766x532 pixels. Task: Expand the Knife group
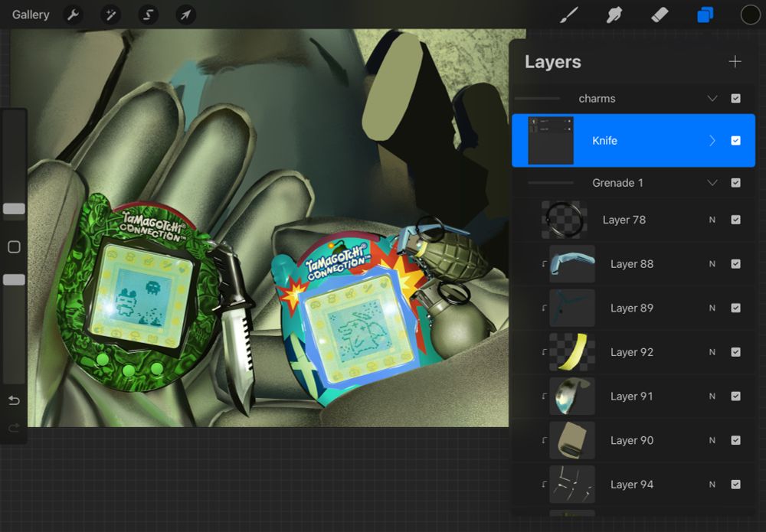pyautogui.click(x=712, y=141)
